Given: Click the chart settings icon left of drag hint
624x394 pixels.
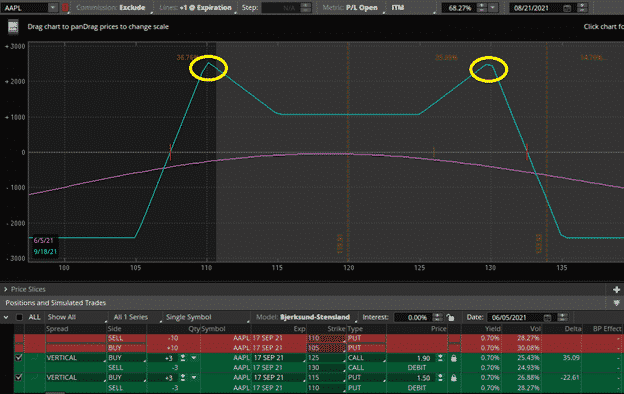Looking at the screenshot, I should (13, 27).
